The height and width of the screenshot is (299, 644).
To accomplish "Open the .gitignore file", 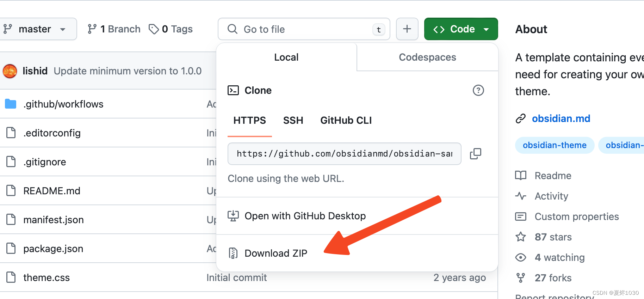I will tap(45, 162).
